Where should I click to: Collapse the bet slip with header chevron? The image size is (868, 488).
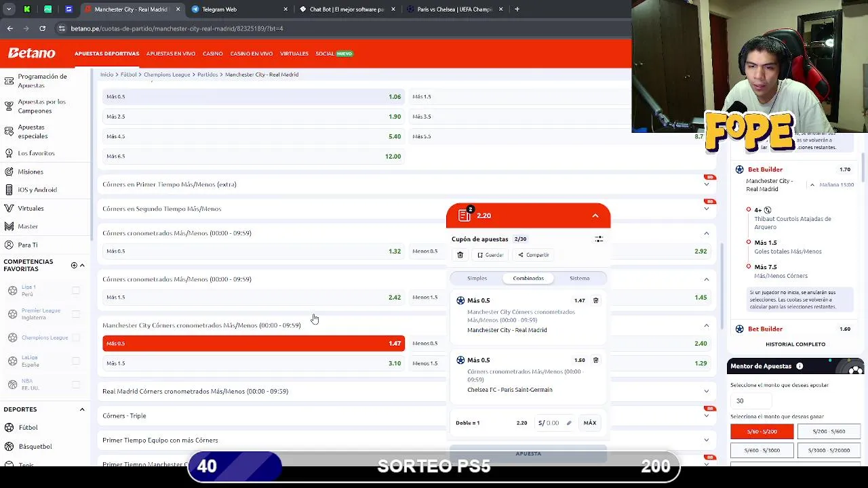coord(595,216)
